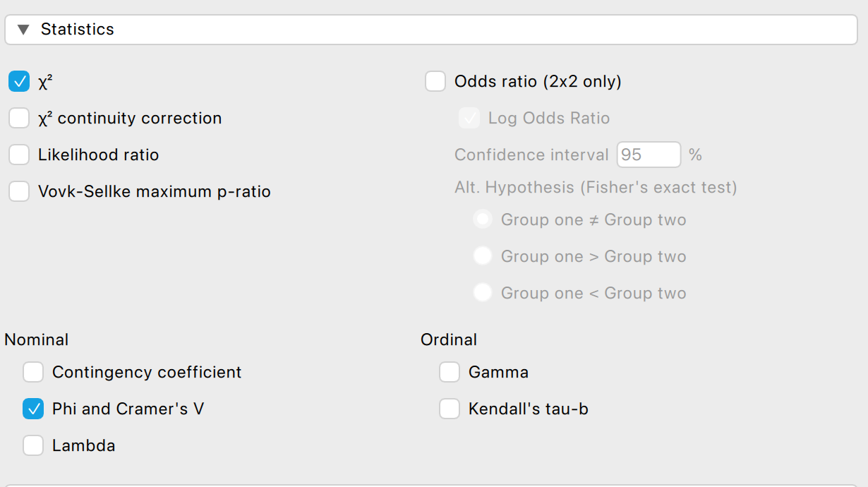Image resolution: width=868 pixels, height=487 pixels.
Task: Click the Kendall's tau-b label
Action: point(528,409)
